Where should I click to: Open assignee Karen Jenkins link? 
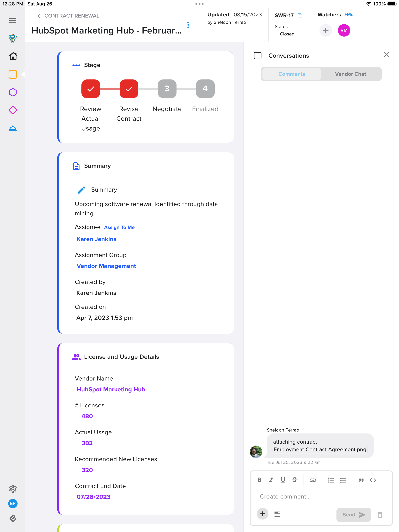96,239
